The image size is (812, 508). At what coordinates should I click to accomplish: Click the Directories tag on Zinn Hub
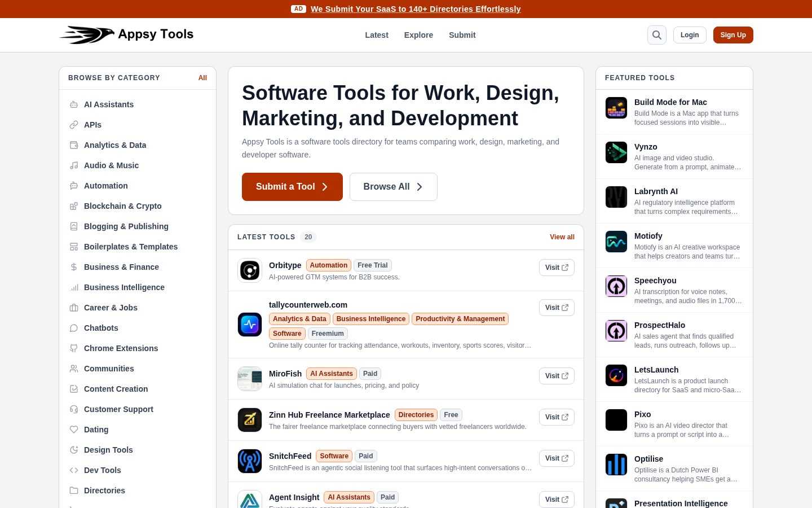point(416,415)
